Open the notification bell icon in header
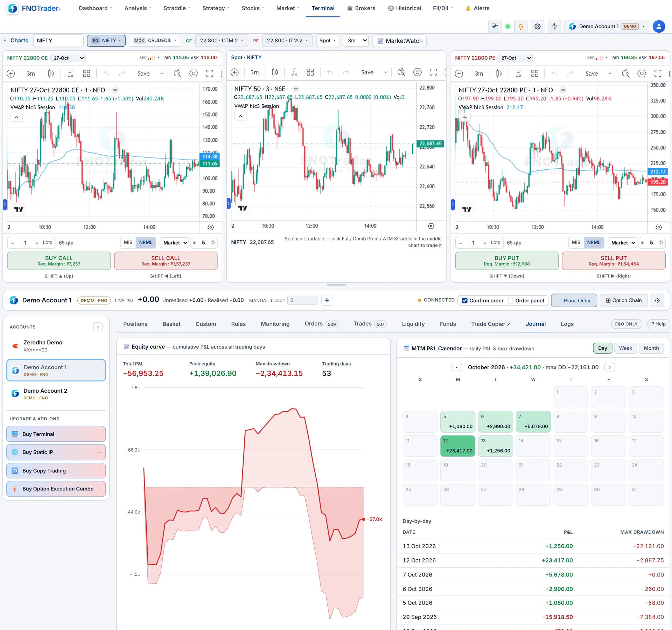Screen dimensions: 672x630 tap(520, 27)
